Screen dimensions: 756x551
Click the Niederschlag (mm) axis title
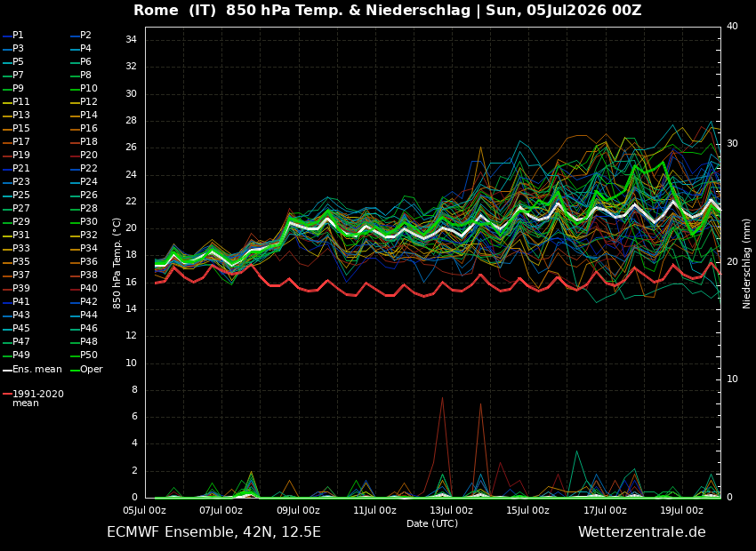[746, 263]
